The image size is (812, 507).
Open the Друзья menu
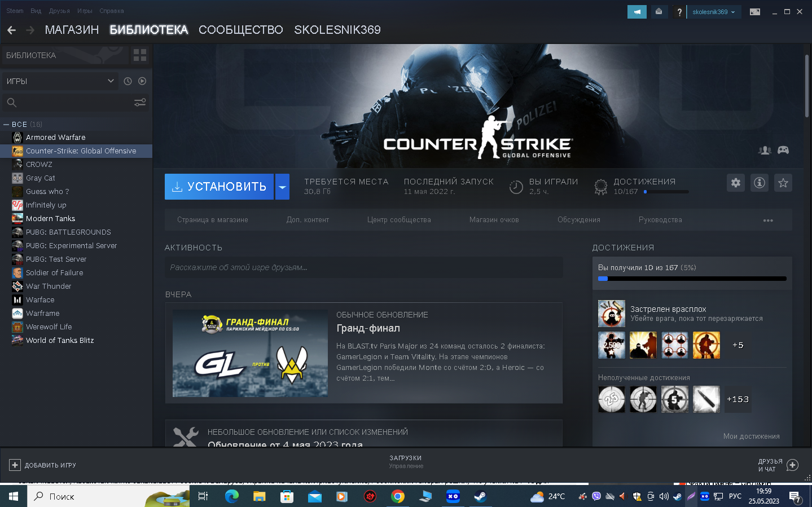59,11
